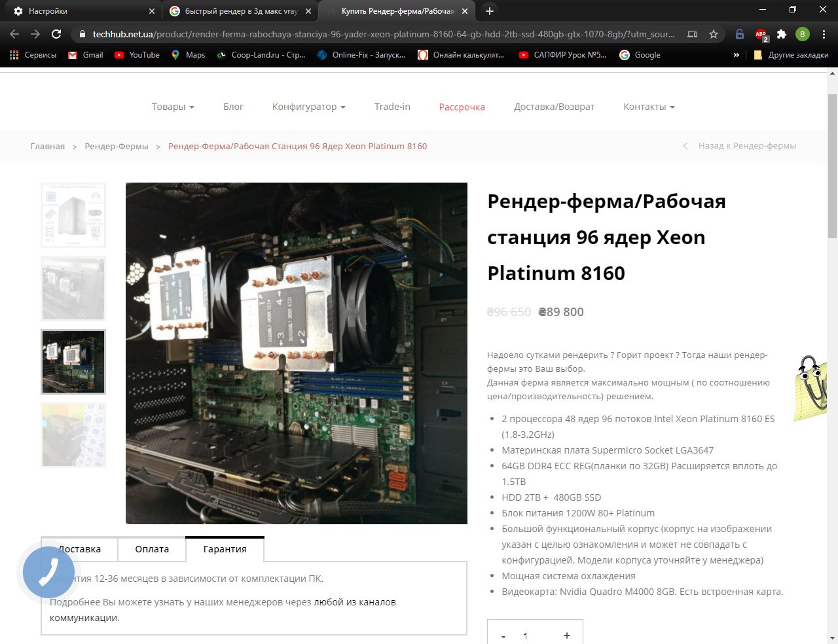
Task: Open a new browser tab
Action: click(x=489, y=11)
